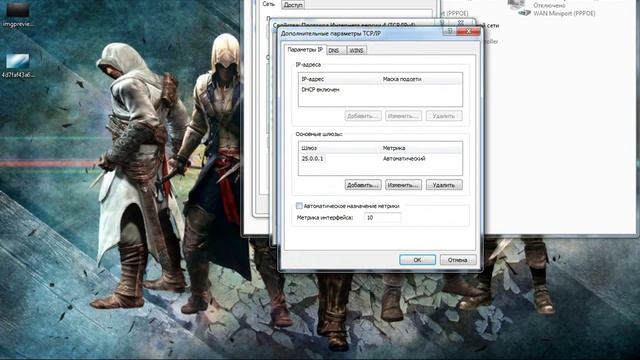Click the Шлюз column header

tap(339, 148)
